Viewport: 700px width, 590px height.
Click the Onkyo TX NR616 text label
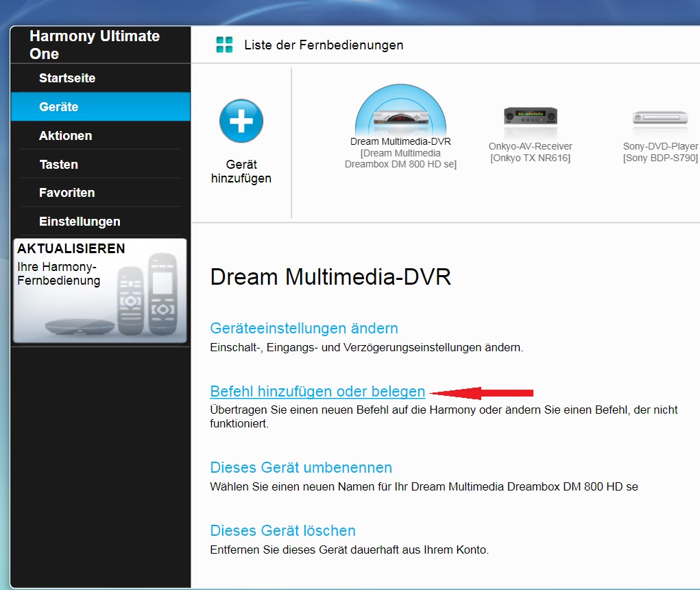[530, 158]
